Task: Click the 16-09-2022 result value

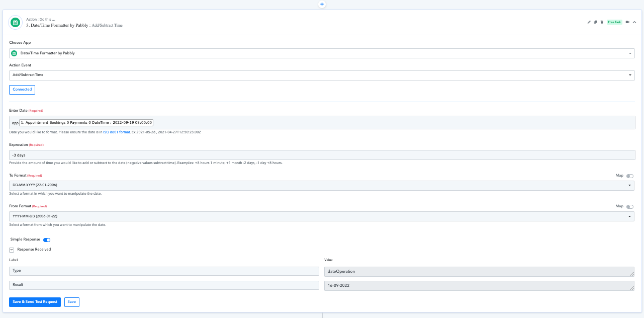Action: pyautogui.click(x=479, y=286)
